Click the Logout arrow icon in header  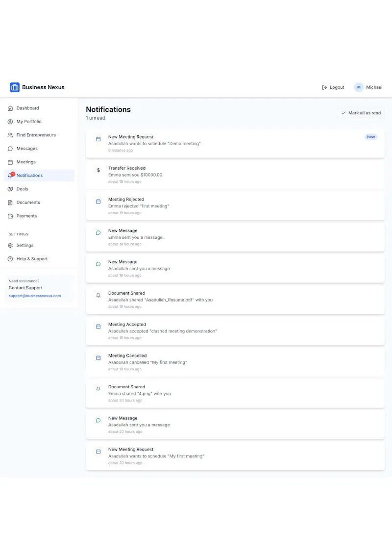(x=324, y=87)
